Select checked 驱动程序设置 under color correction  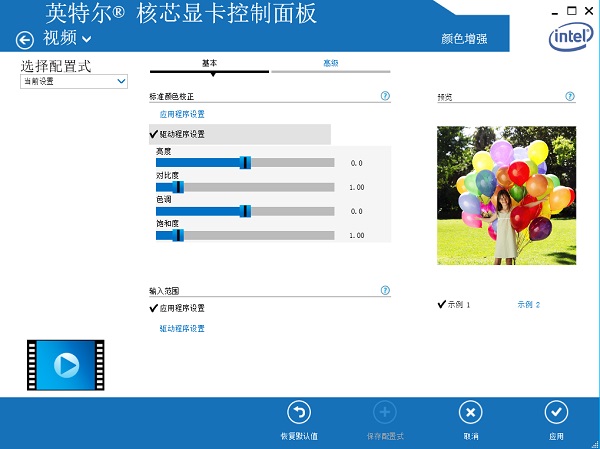tap(240, 134)
